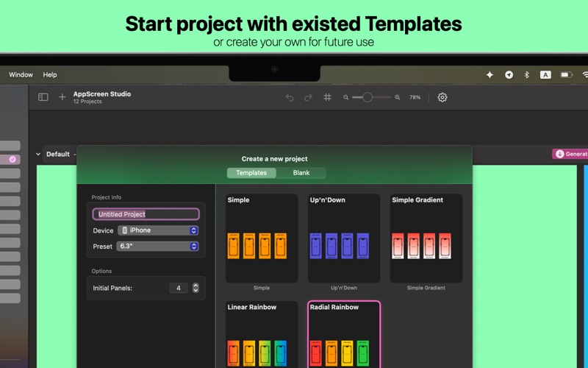Click the 78% zoom value
This screenshot has height=368, width=588.
[x=415, y=97]
